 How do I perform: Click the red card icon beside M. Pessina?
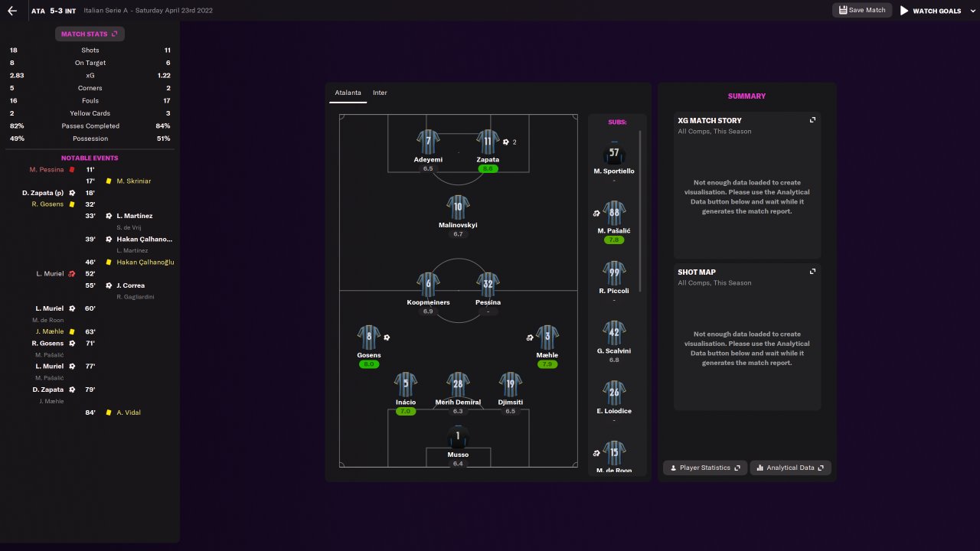point(72,169)
